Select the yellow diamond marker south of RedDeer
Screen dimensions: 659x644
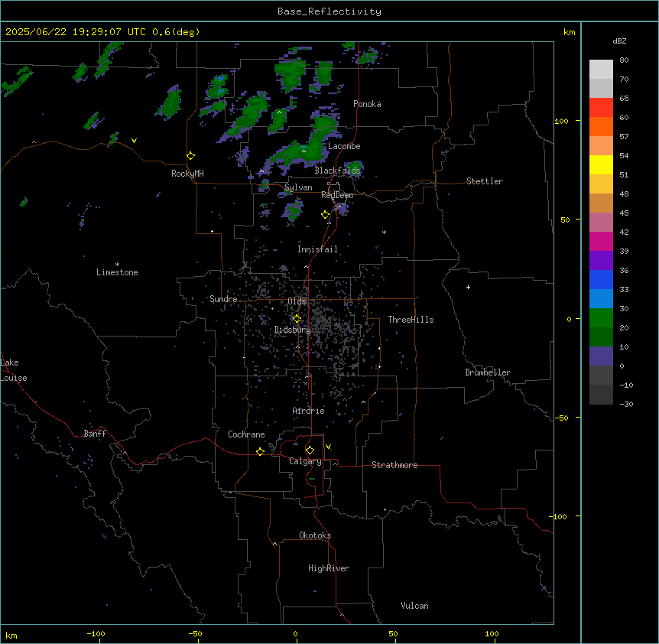click(x=326, y=215)
